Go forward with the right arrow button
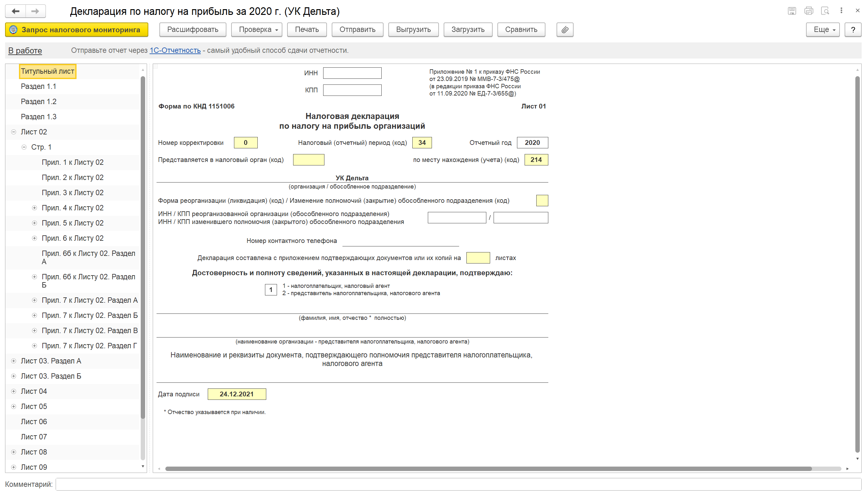The image size is (868, 496). [35, 11]
